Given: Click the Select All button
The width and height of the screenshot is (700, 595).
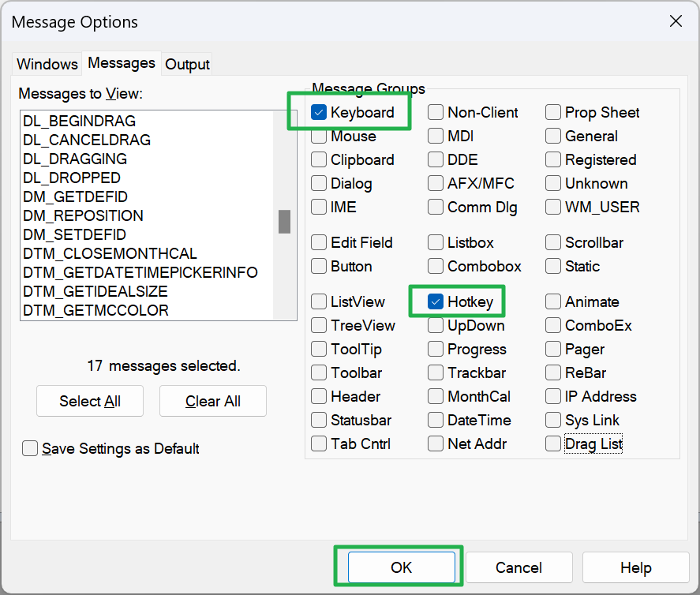Looking at the screenshot, I should (89, 401).
